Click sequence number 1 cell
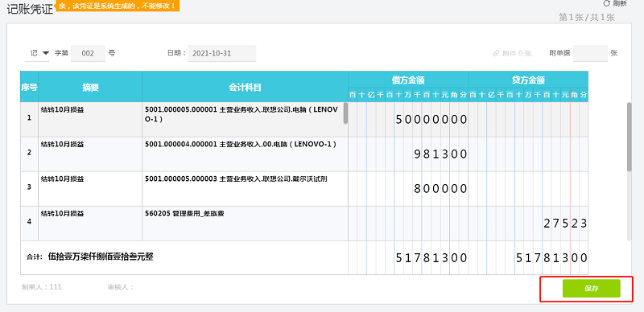The image size is (644, 312). (x=29, y=118)
